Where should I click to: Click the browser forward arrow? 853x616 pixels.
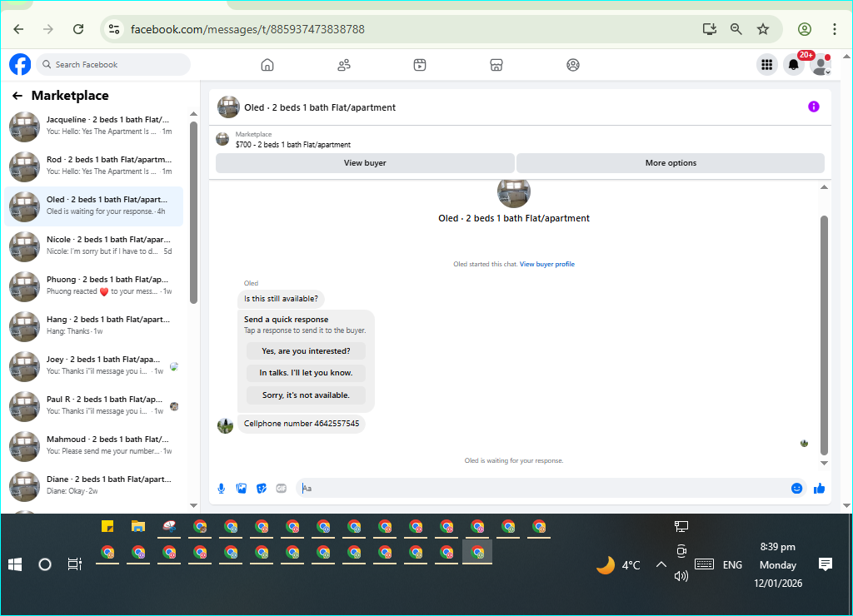pyautogui.click(x=48, y=29)
